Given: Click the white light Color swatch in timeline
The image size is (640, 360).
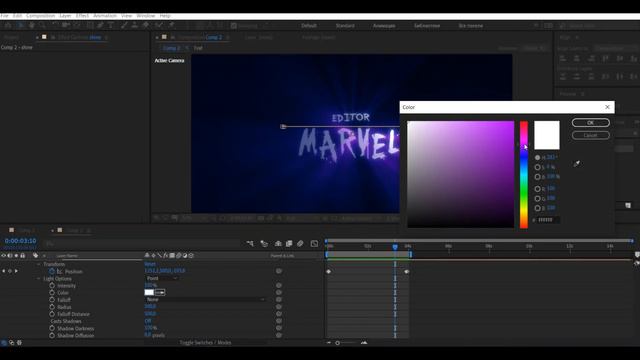Looking at the screenshot, I should (149, 292).
